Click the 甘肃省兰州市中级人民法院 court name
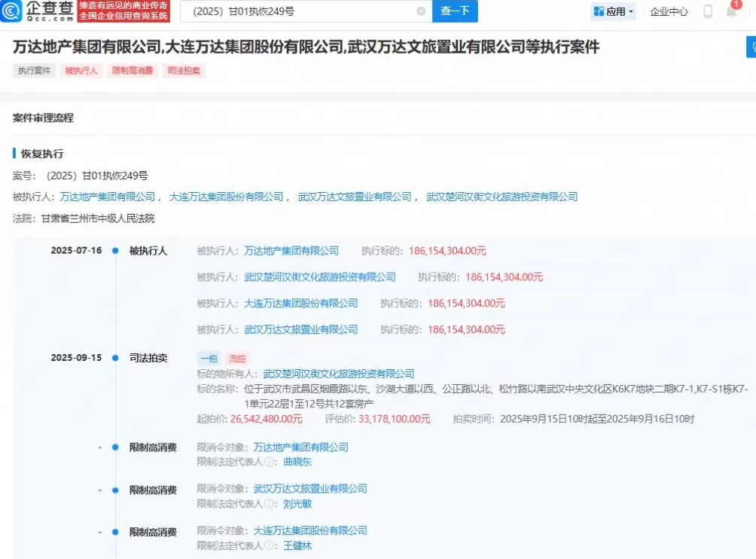This screenshot has height=559, width=756. 98,219
